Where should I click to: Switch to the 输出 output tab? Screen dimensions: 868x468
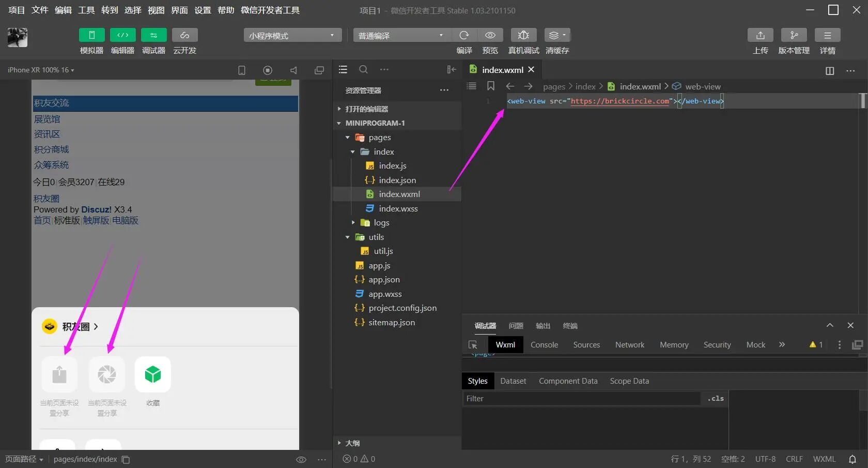(543, 326)
